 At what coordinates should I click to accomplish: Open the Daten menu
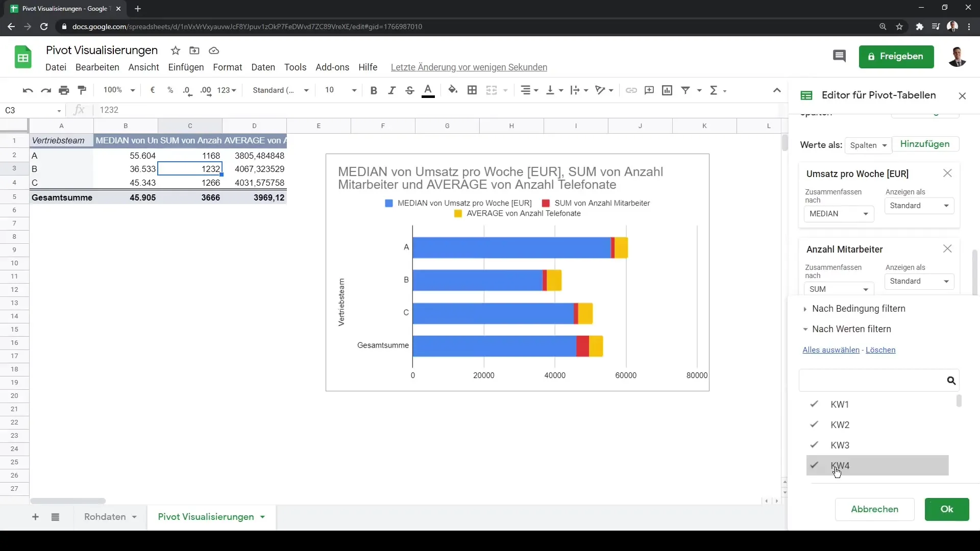tap(263, 67)
